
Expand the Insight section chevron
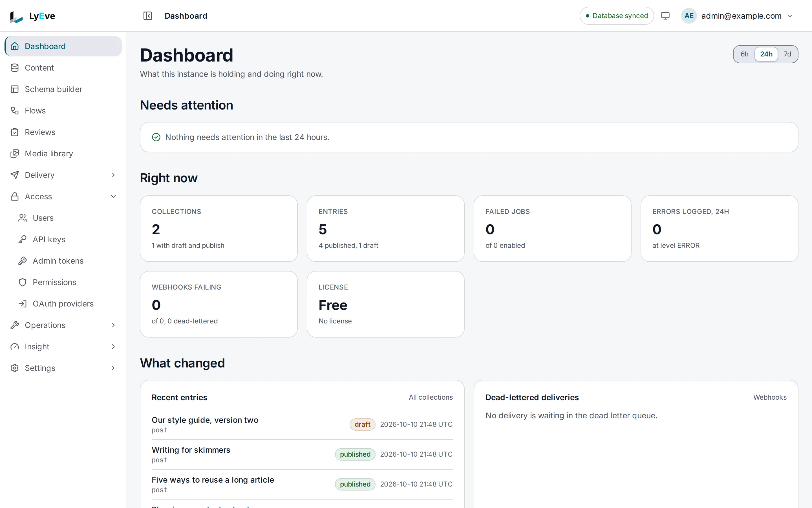[113, 347]
